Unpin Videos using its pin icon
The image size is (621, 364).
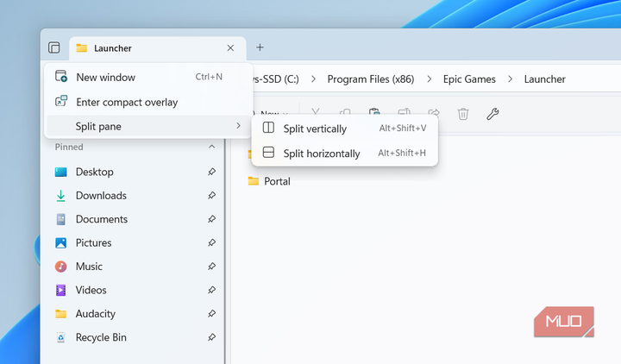(x=211, y=290)
